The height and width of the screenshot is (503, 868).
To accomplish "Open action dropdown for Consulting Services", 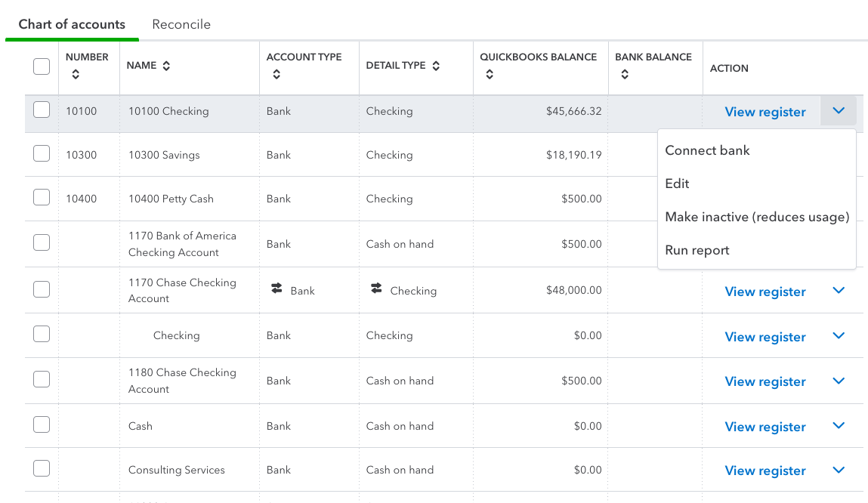I will coord(838,470).
